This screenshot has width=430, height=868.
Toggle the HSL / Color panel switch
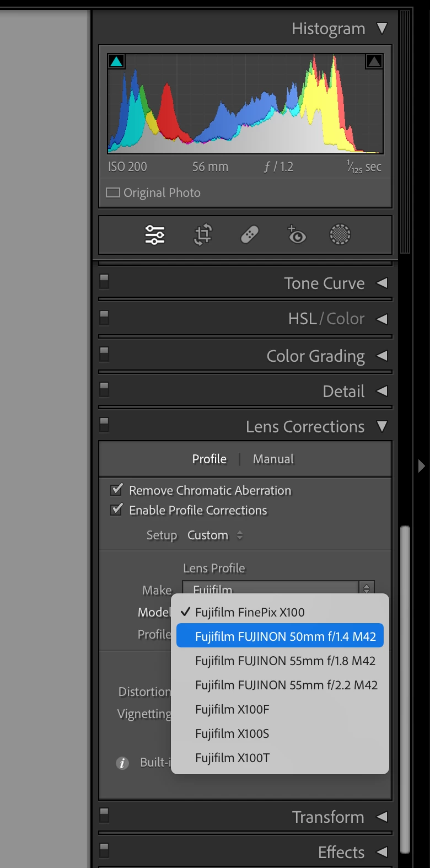104,317
